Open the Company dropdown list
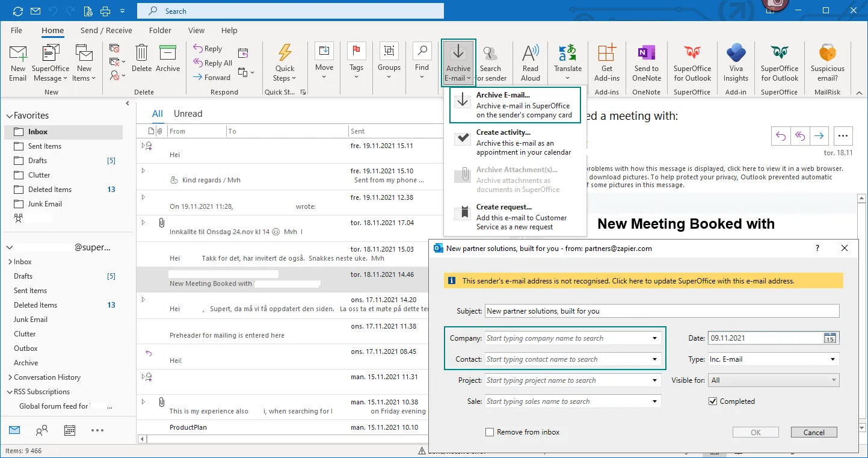Viewport: 868px width, 458px height. coord(654,338)
